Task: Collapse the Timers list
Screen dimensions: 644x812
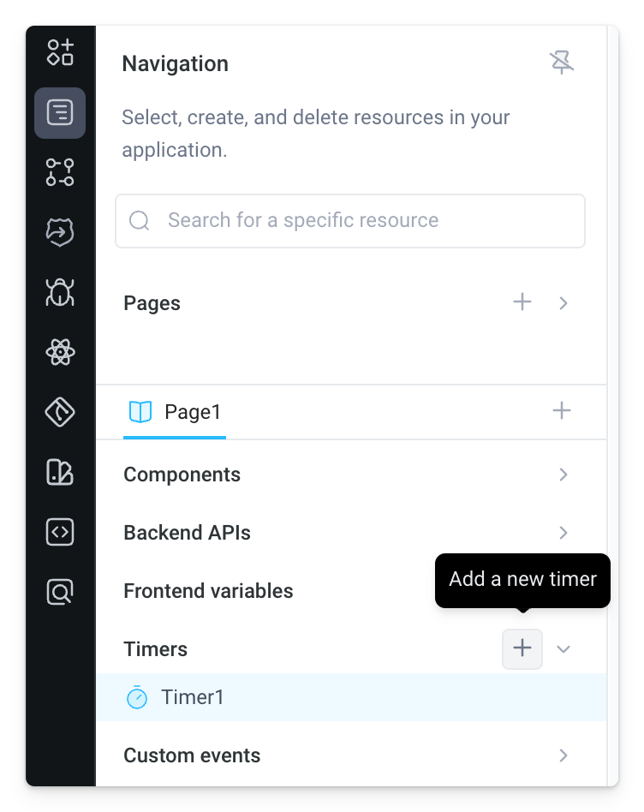Action: click(x=563, y=649)
